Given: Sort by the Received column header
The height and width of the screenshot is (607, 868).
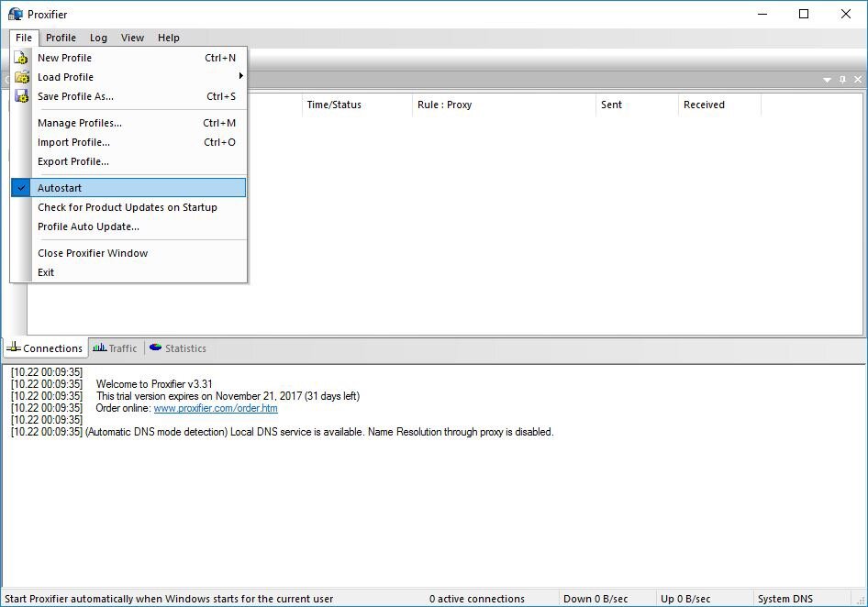Looking at the screenshot, I should 719,105.
